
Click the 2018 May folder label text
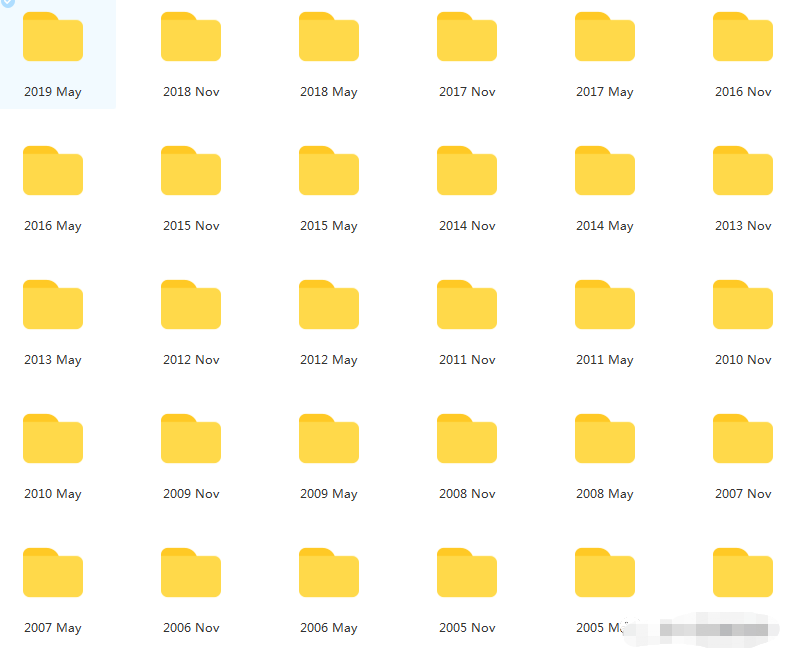tap(329, 92)
